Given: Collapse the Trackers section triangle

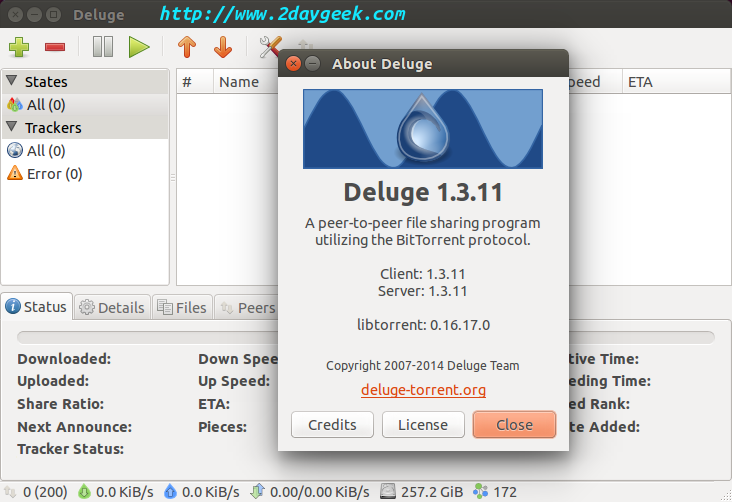Looking at the screenshot, I should point(12,127).
